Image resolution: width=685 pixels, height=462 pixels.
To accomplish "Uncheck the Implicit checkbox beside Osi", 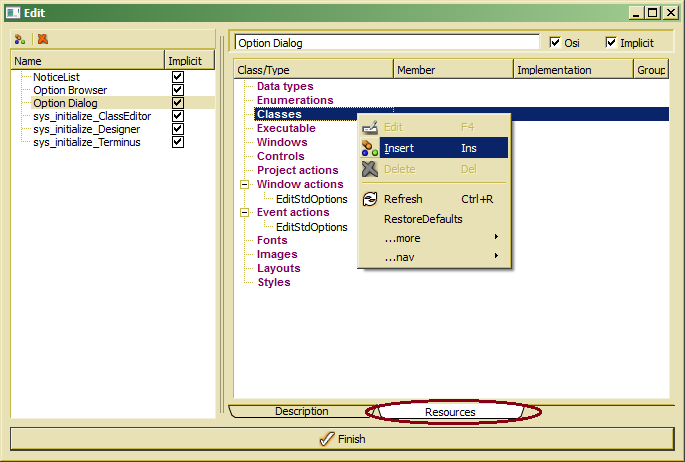I will pos(611,43).
